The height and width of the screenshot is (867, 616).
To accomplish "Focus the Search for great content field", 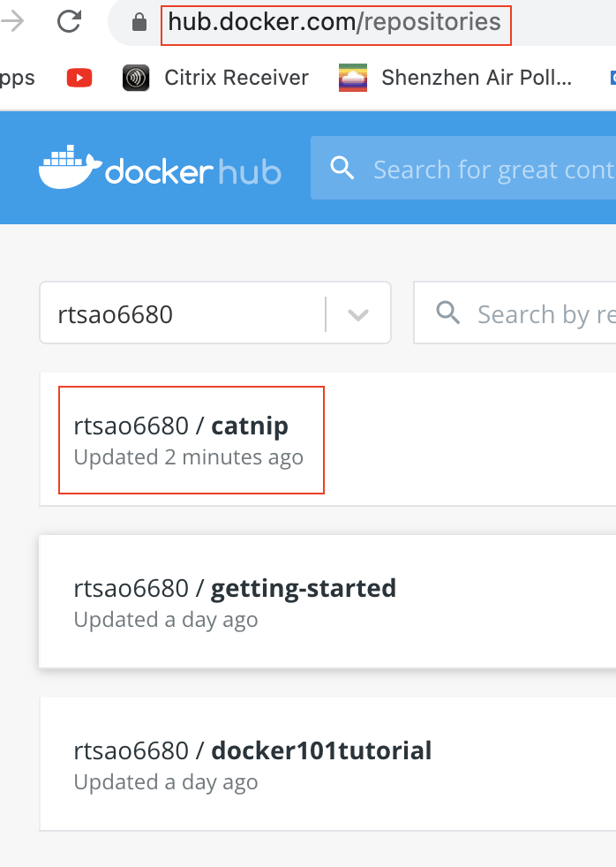I will [x=463, y=168].
